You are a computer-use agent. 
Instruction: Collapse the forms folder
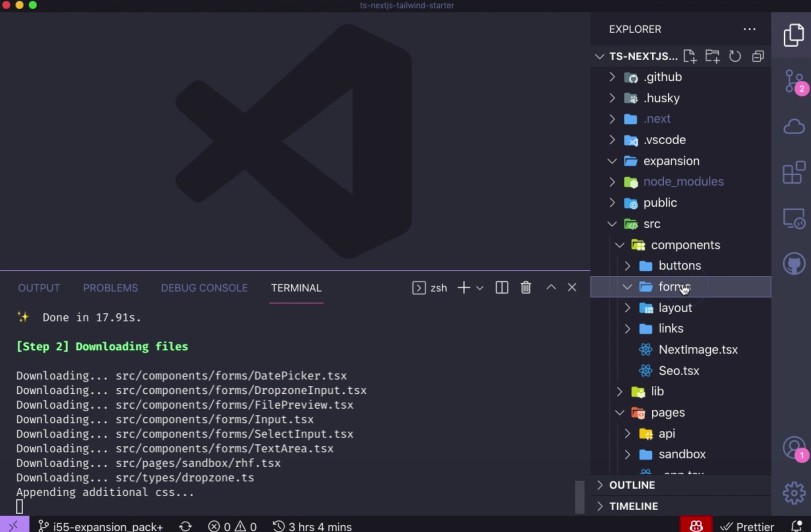(681, 287)
